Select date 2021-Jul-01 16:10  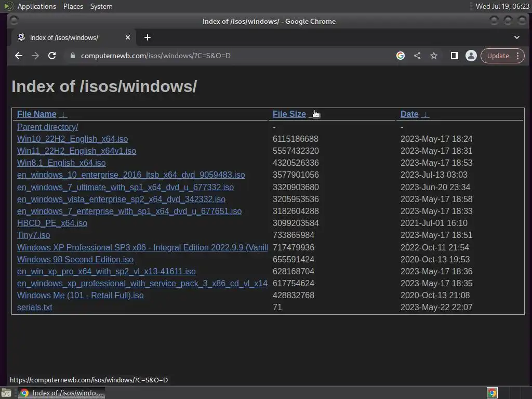point(434,223)
